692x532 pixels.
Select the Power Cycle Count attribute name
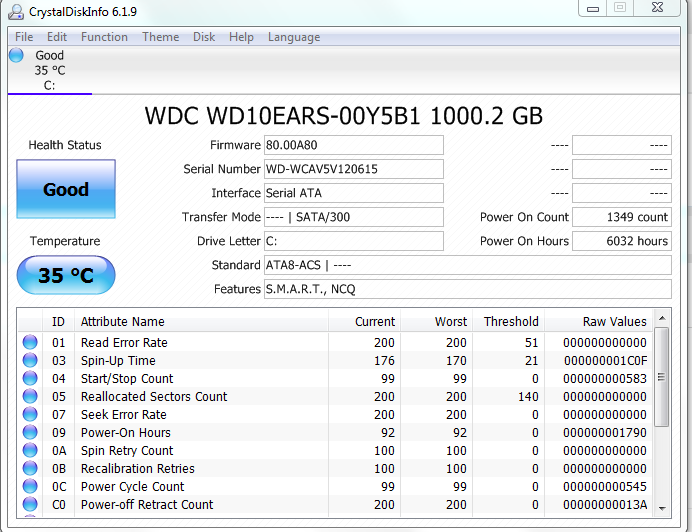132,487
